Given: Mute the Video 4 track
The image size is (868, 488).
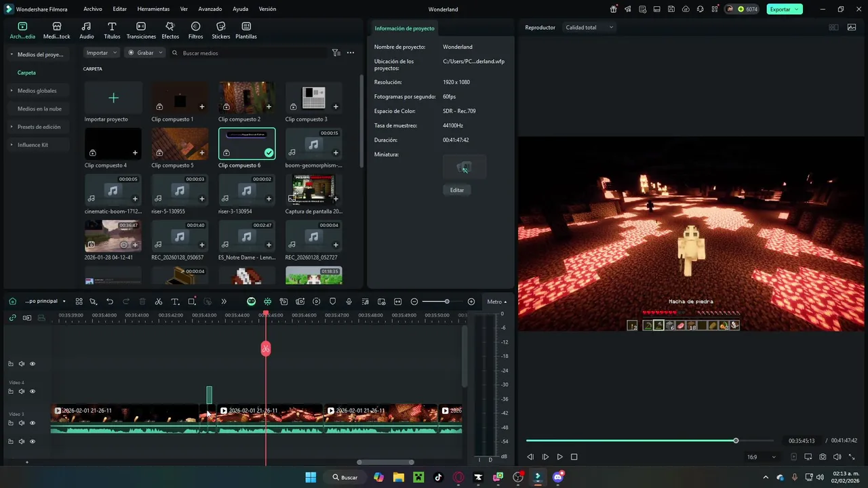Looking at the screenshot, I should pyautogui.click(x=22, y=392).
